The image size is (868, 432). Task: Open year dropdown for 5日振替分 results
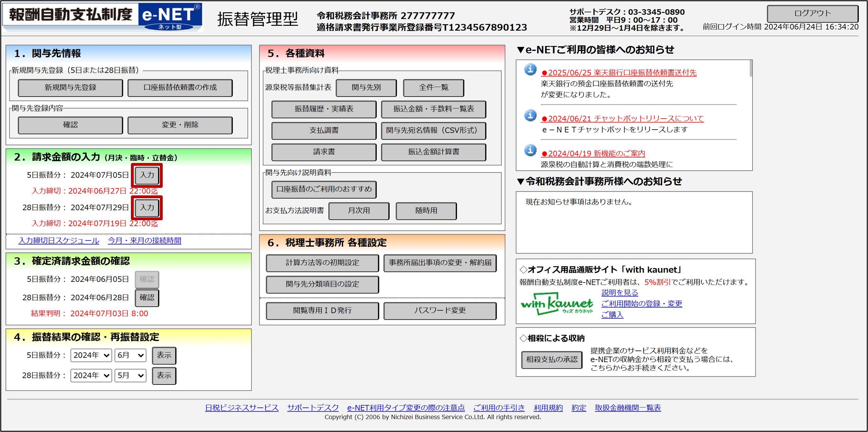91,355
